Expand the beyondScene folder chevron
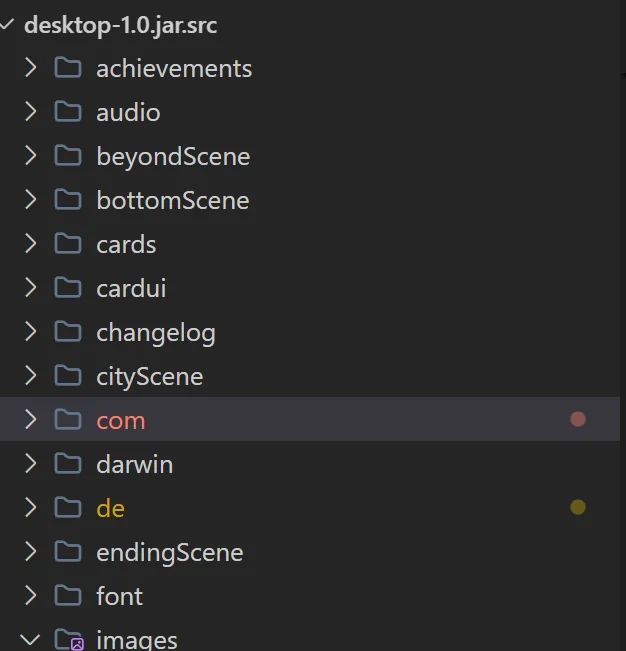 [31, 156]
